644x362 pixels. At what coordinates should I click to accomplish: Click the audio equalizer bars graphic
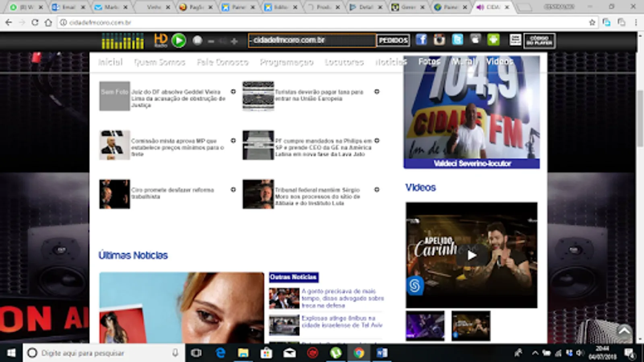tap(122, 41)
